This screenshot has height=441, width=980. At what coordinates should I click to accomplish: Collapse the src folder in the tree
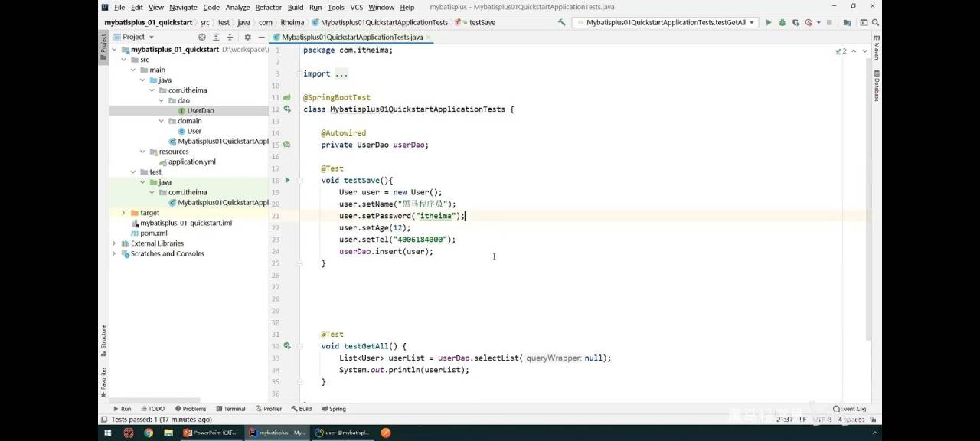[x=124, y=60]
